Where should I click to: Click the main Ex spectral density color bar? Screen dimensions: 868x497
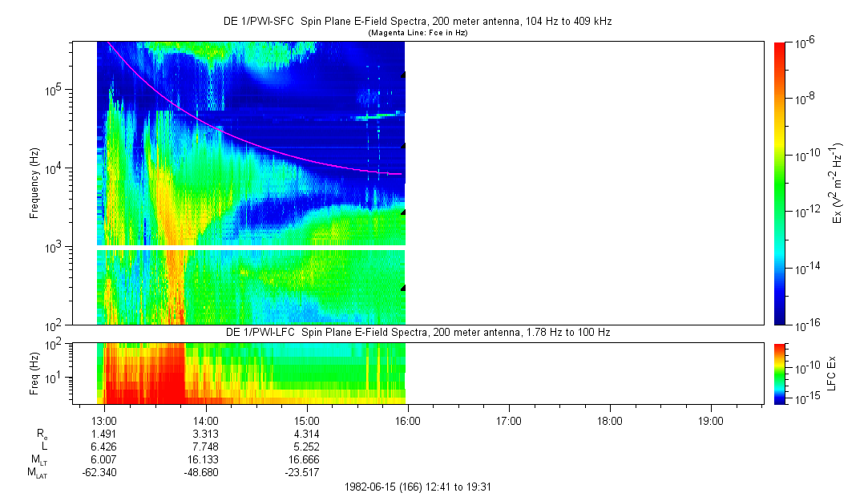(780, 183)
